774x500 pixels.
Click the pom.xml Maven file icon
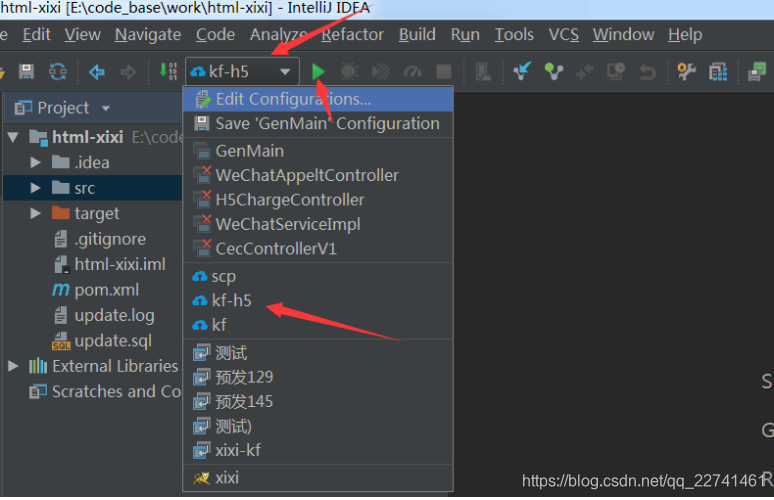click(x=61, y=289)
